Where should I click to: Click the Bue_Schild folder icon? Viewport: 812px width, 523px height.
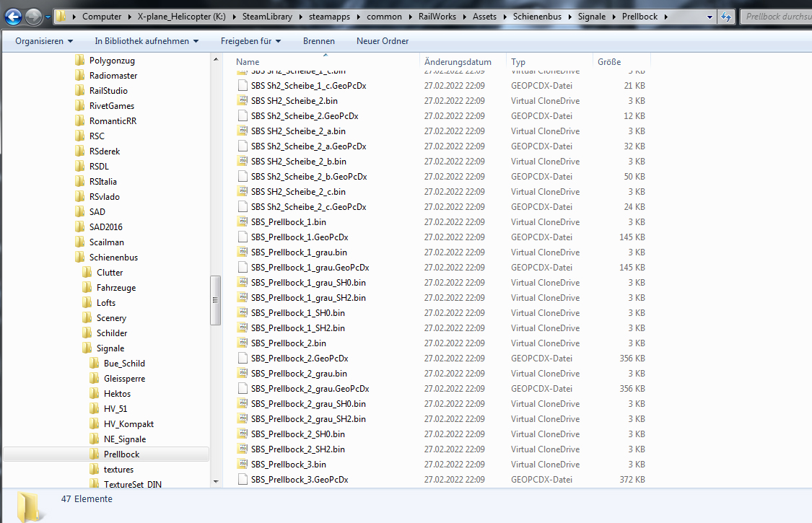pos(95,364)
